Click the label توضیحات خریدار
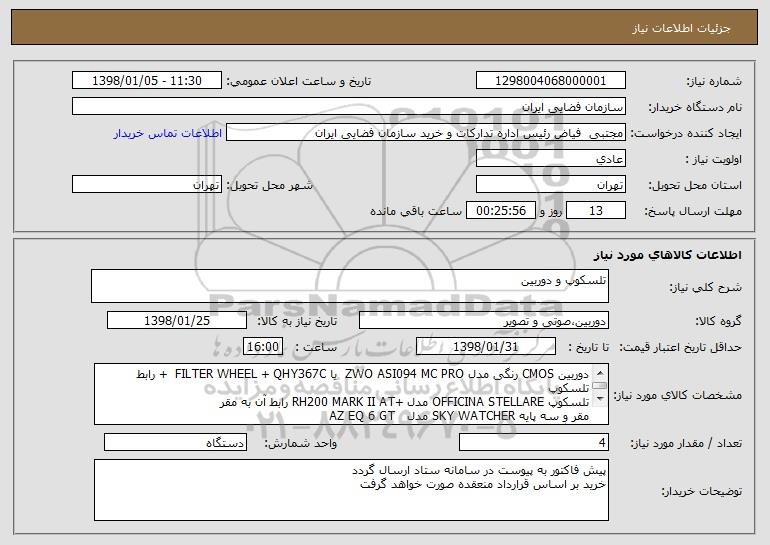770x545 pixels. click(x=701, y=491)
